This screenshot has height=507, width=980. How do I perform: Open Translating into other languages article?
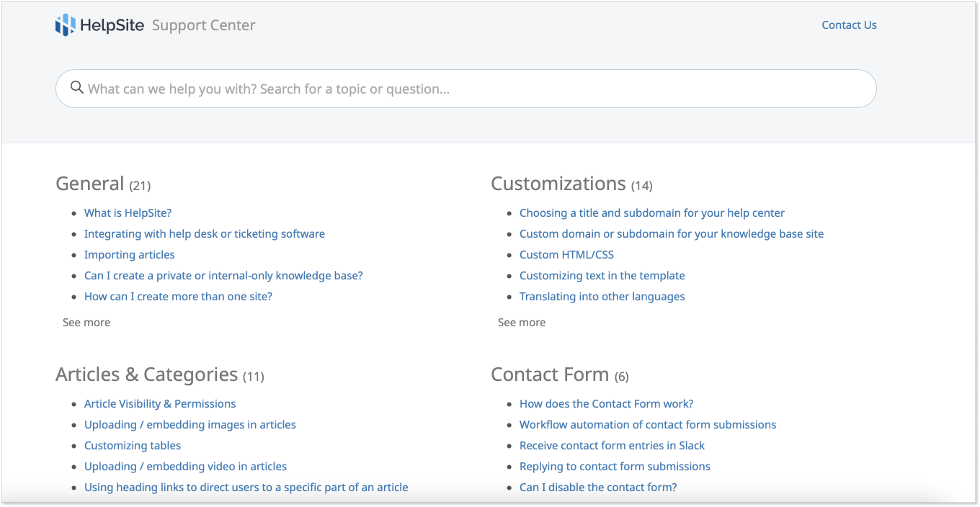[602, 297]
